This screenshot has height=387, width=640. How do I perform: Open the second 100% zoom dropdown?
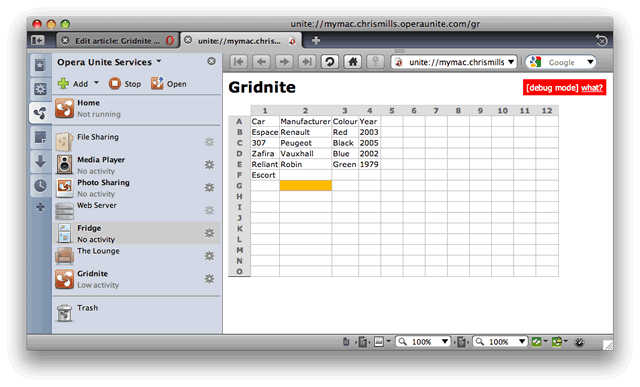(x=522, y=341)
